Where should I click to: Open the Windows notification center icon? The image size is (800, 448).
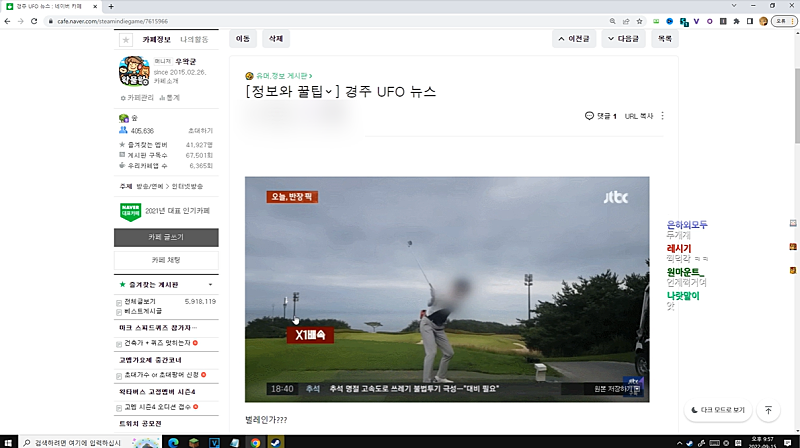point(788,443)
